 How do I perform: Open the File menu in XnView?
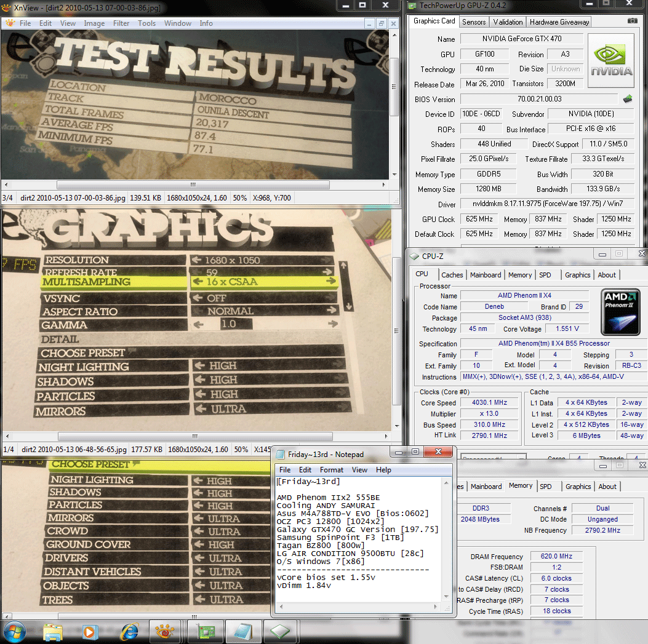pyautogui.click(x=25, y=23)
